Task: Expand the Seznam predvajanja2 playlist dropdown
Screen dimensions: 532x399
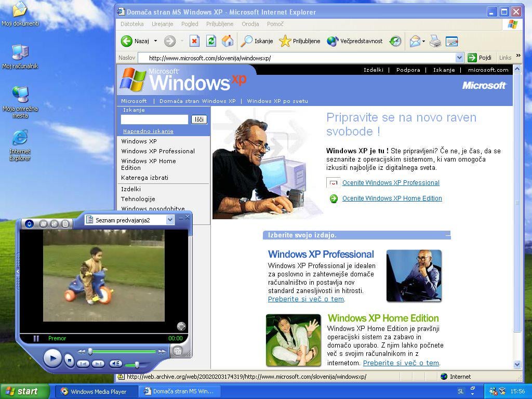Action: click(x=170, y=220)
